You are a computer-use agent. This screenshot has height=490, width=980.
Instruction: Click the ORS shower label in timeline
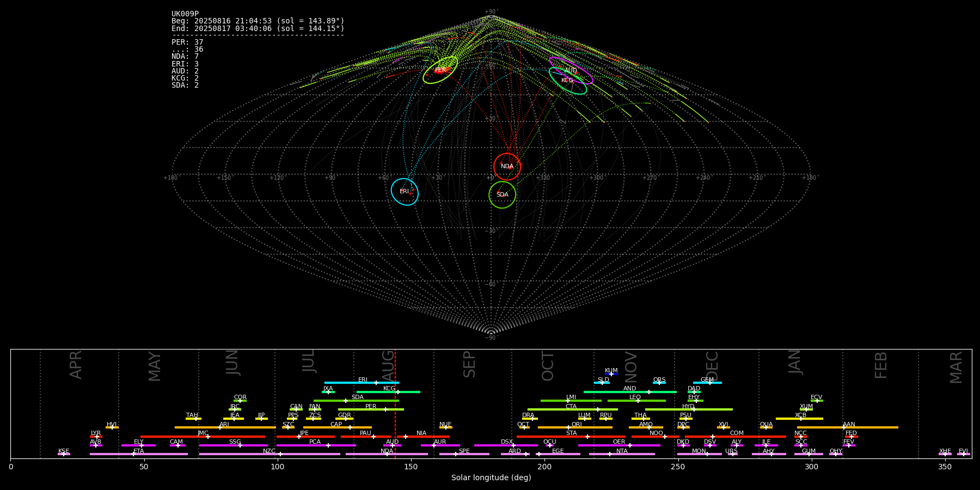point(659,380)
